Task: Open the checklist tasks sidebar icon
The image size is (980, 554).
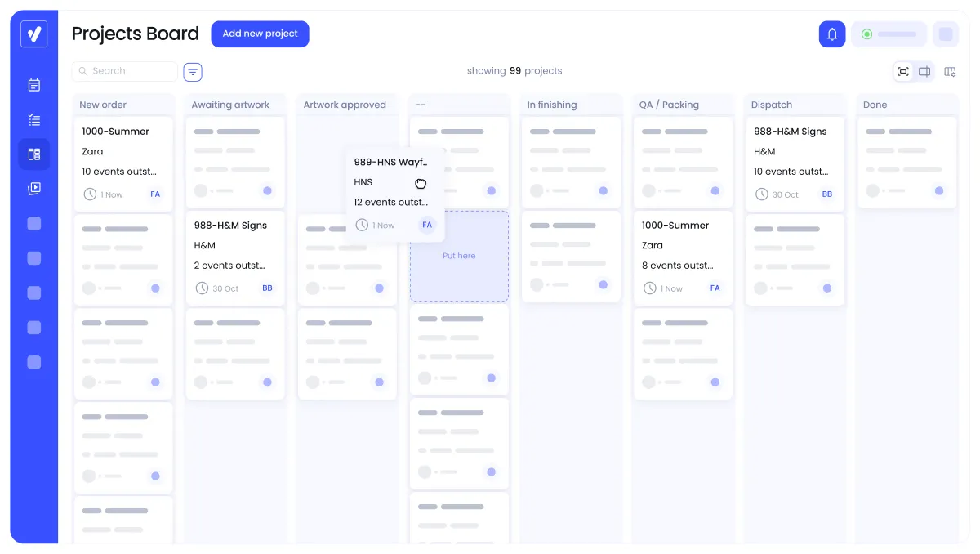Action: pos(34,119)
